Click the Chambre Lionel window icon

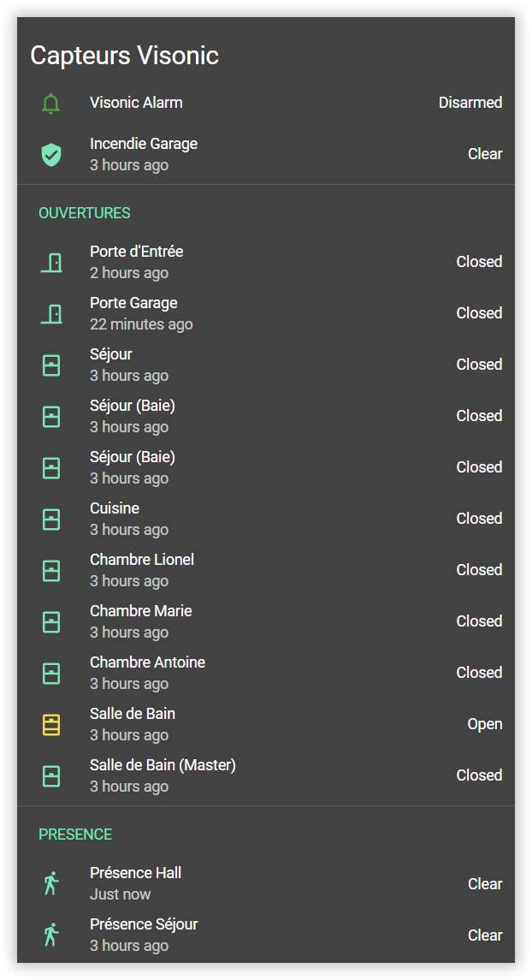[51, 571]
